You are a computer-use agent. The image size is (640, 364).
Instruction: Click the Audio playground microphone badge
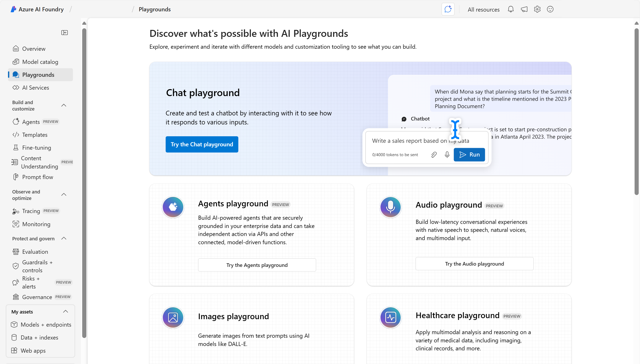[x=390, y=207]
